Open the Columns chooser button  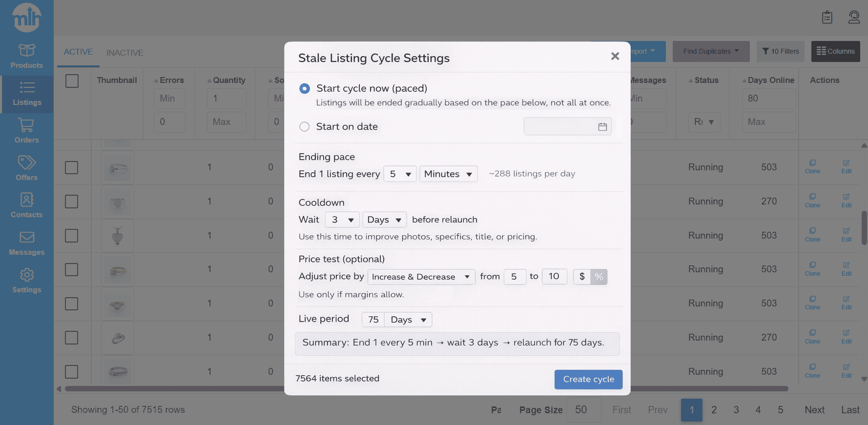click(836, 51)
